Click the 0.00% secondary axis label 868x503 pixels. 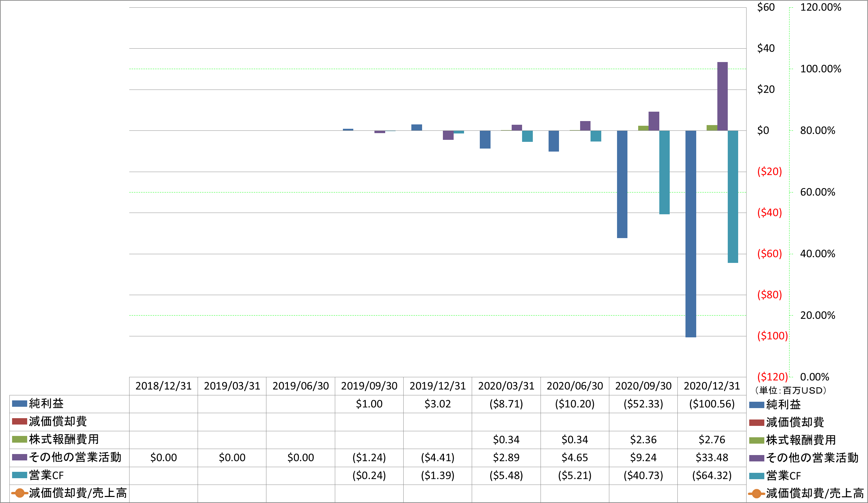(x=814, y=377)
